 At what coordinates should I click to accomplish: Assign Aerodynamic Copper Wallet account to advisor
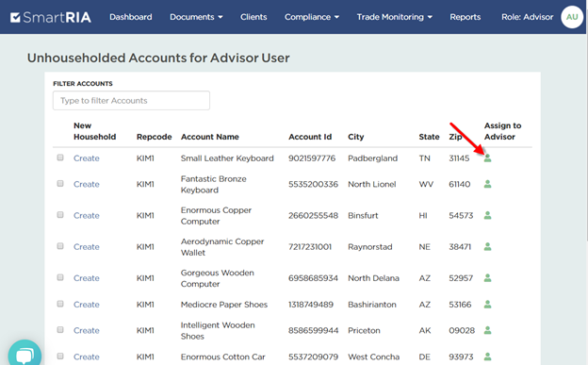[487, 247]
